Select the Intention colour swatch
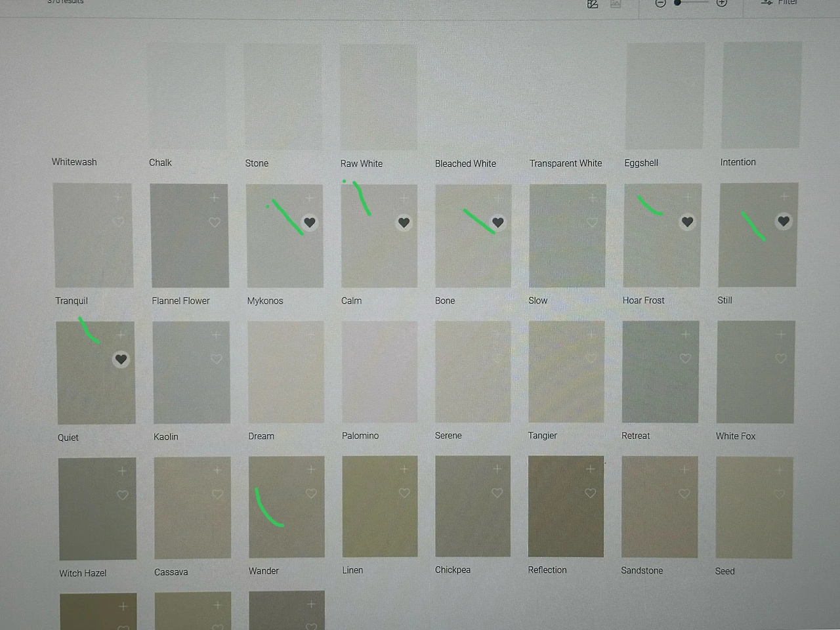Screen dimensions: 840x630 pyautogui.click(x=761, y=95)
